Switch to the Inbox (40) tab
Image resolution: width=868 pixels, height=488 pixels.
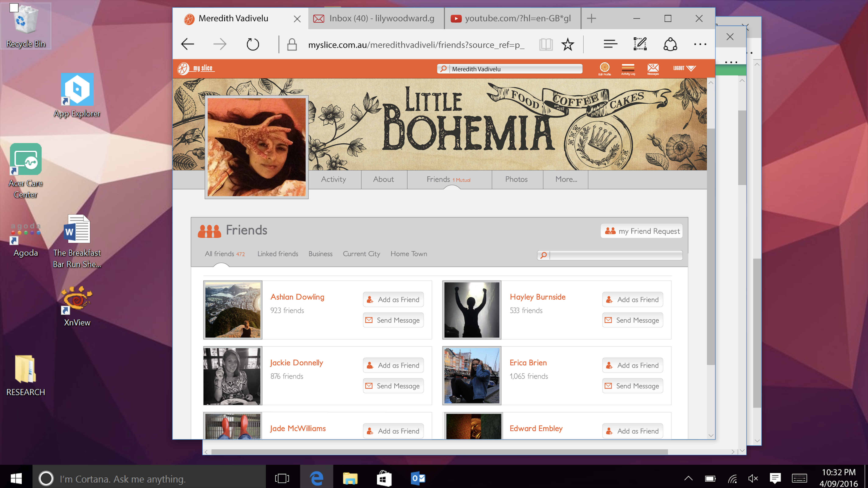tap(376, 18)
